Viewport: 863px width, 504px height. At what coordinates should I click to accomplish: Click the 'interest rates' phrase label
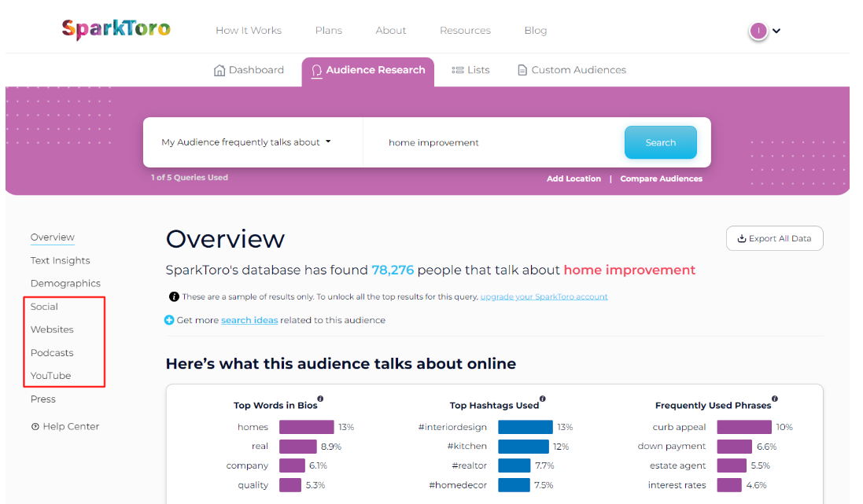coord(677,485)
